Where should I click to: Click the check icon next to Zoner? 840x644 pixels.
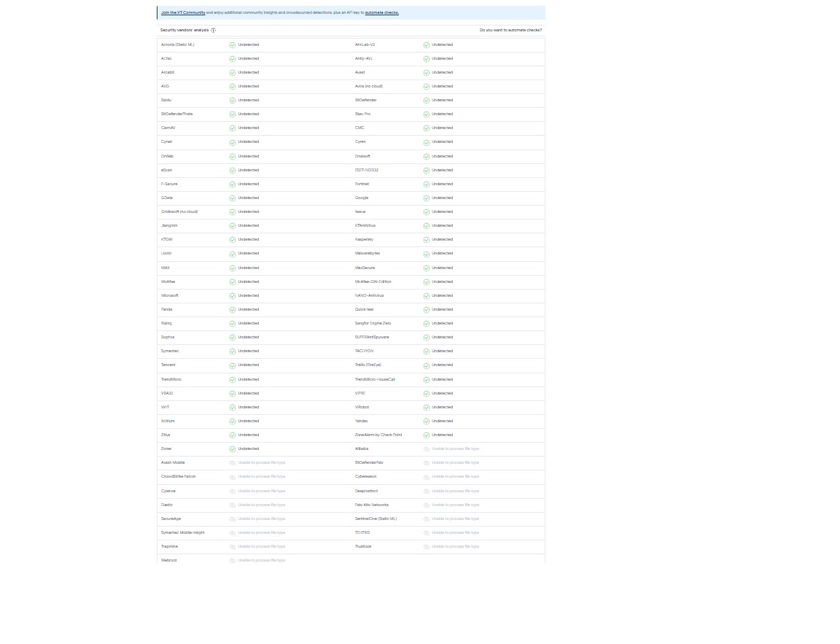point(233,449)
